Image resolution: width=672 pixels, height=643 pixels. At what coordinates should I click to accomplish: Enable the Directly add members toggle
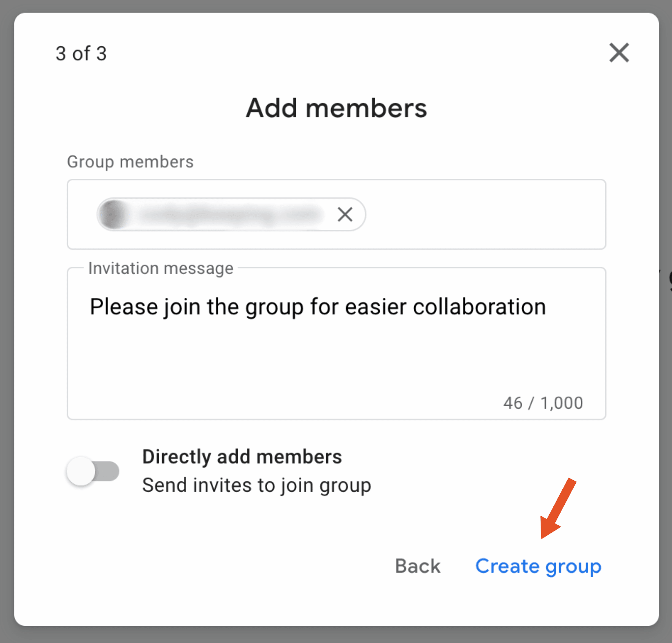(x=93, y=471)
